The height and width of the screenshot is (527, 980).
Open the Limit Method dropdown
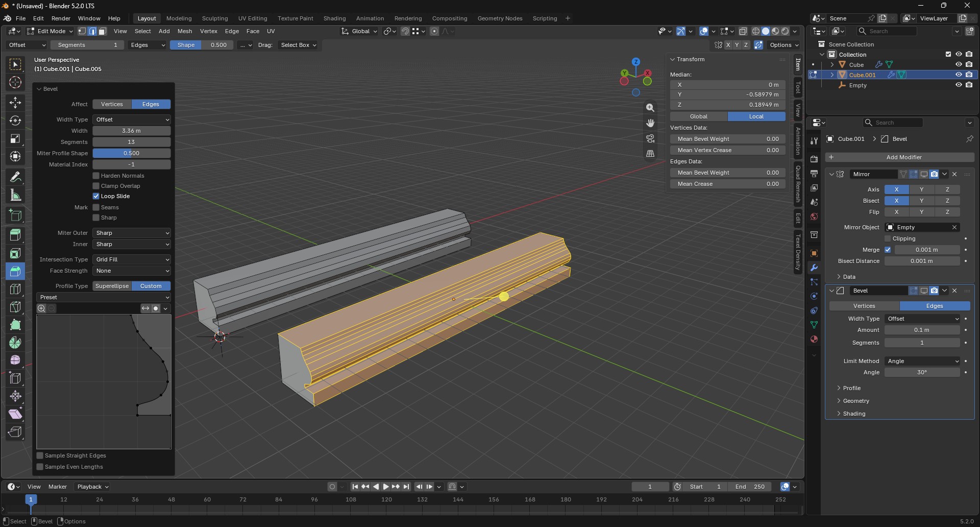point(922,361)
